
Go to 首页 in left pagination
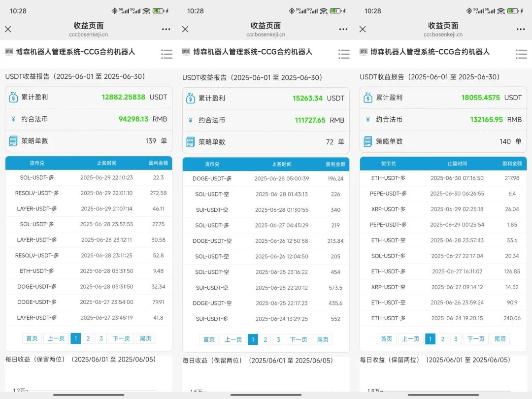[x=32, y=339]
